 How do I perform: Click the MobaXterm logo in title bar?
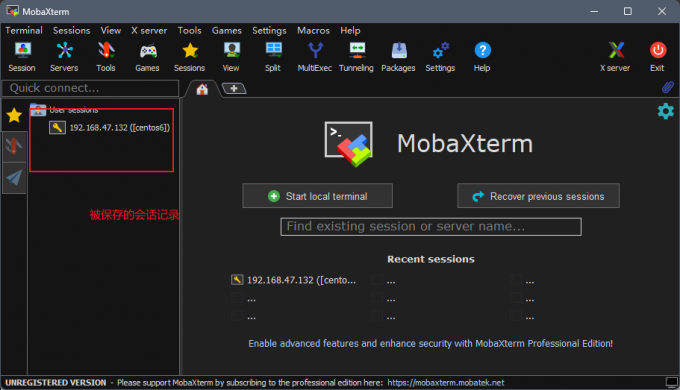click(x=13, y=11)
